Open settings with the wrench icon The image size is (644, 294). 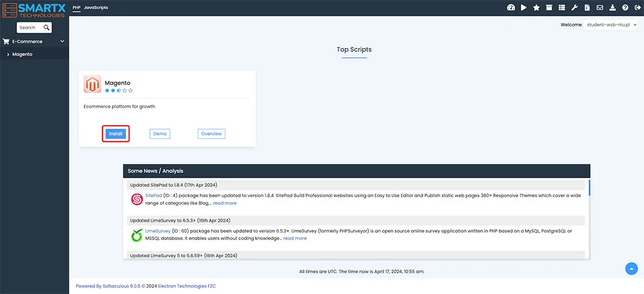[x=574, y=8]
